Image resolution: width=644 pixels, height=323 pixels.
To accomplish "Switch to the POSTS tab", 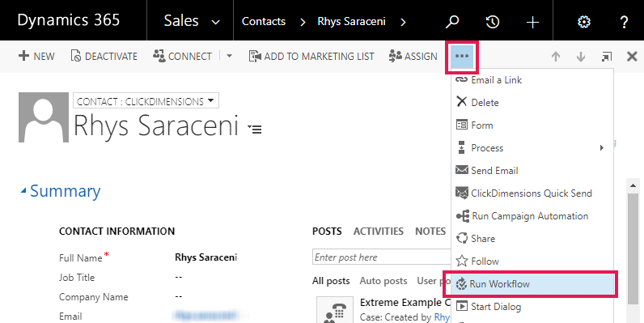I will point(327,232).
